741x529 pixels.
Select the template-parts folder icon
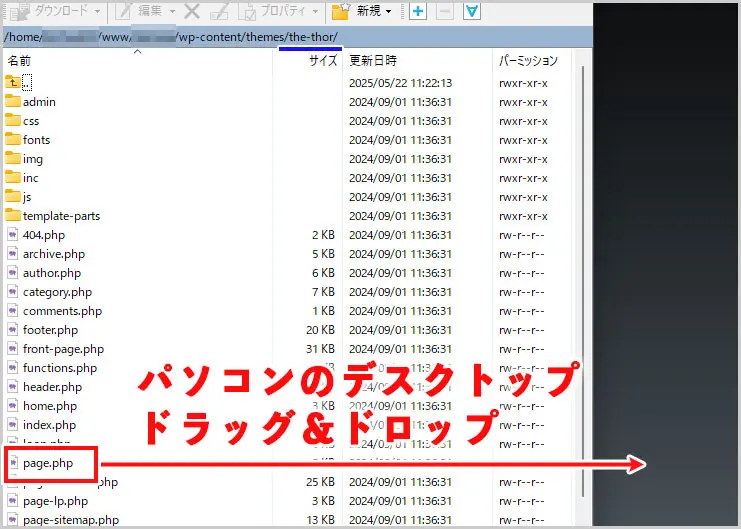coord(13,215)
